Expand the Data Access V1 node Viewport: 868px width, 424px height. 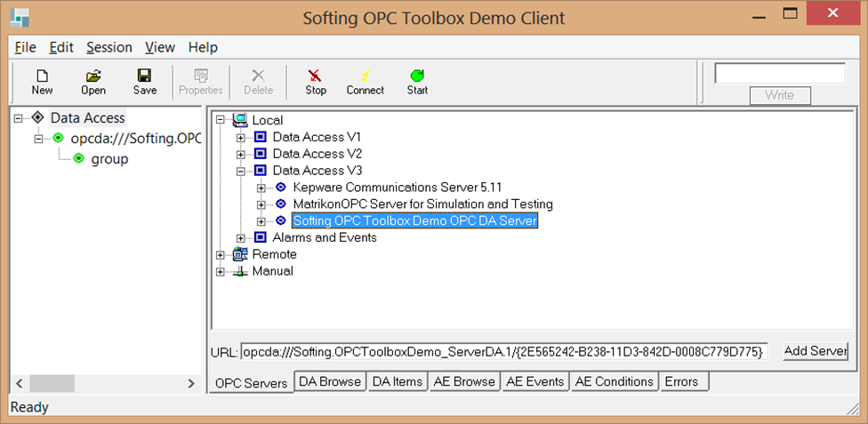point(241,137)
